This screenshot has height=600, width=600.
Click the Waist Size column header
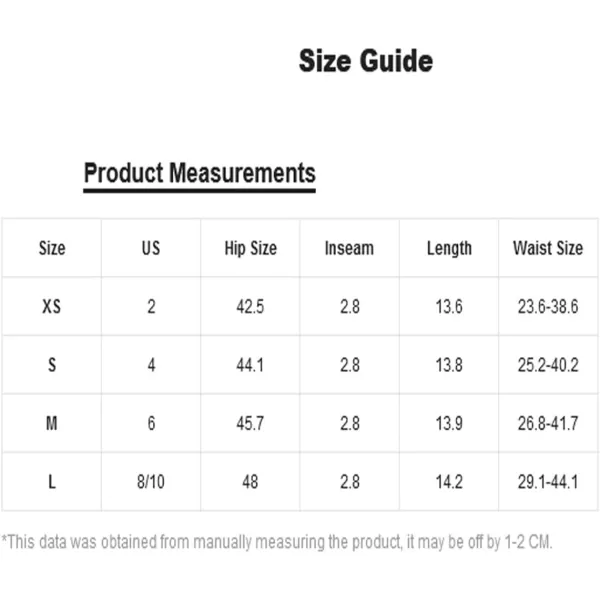pos(547,248)
